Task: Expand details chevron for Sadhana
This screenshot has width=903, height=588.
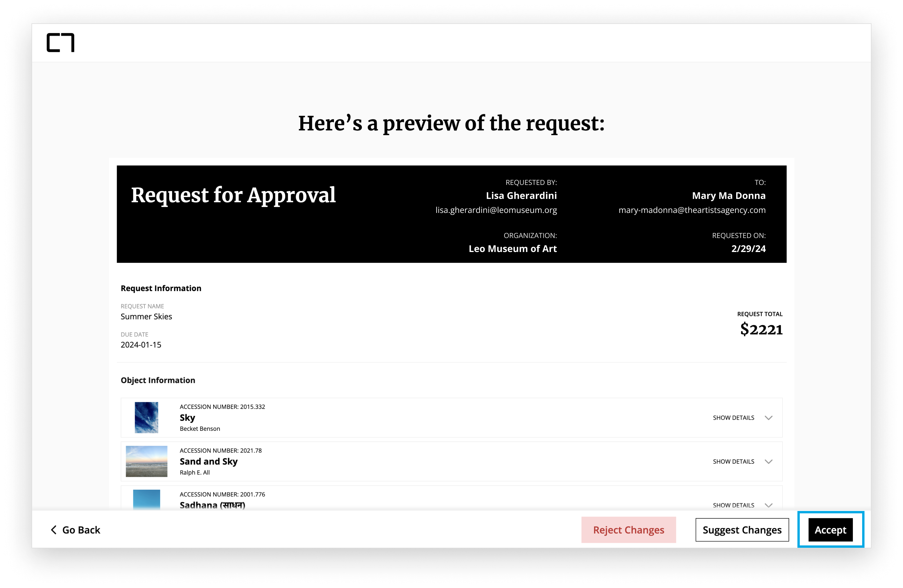Action: click(768, 505)
